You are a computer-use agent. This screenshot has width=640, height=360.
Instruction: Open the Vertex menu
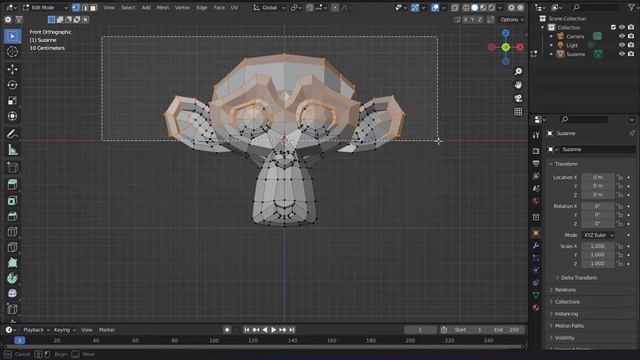(182, 8)
